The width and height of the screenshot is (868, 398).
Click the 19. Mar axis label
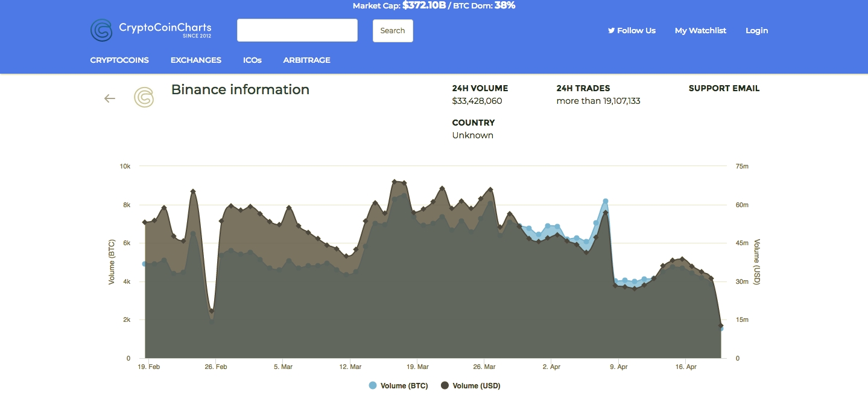point(418,367)
